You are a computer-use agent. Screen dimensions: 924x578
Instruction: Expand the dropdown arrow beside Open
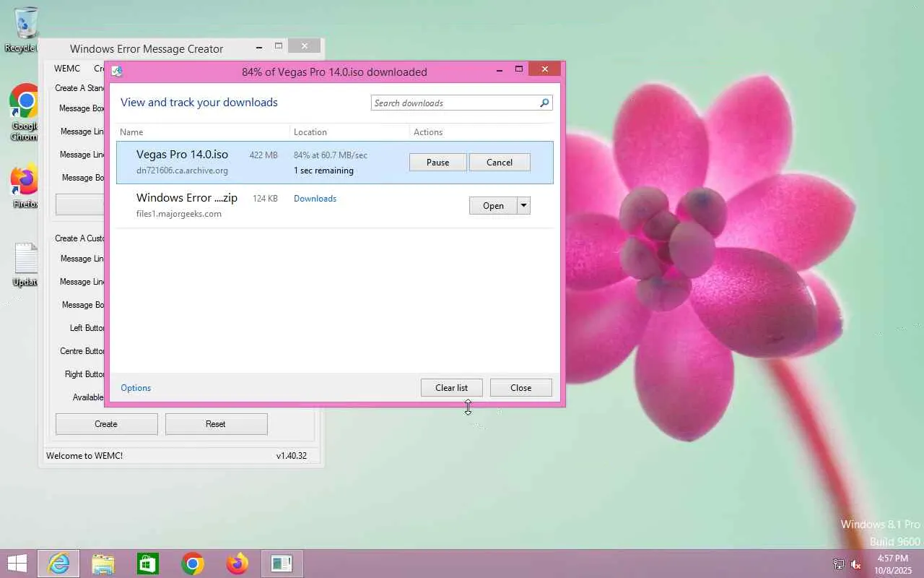524,206
